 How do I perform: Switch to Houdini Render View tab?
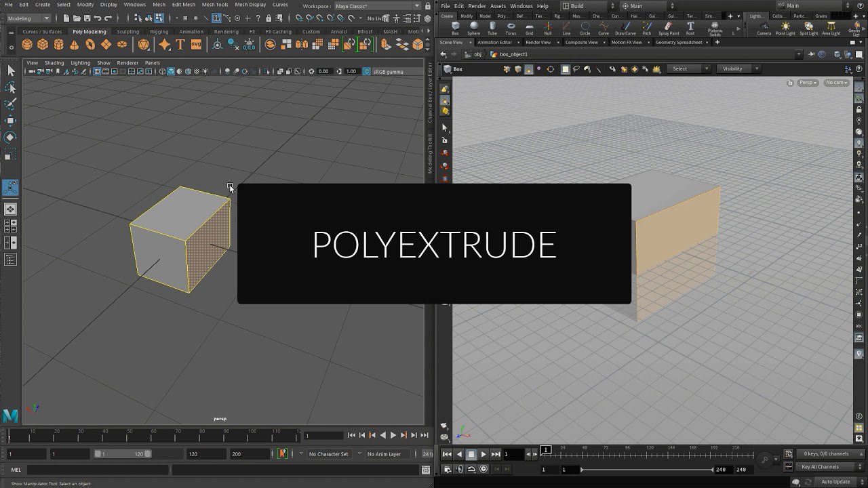click(x=537, y=42)
